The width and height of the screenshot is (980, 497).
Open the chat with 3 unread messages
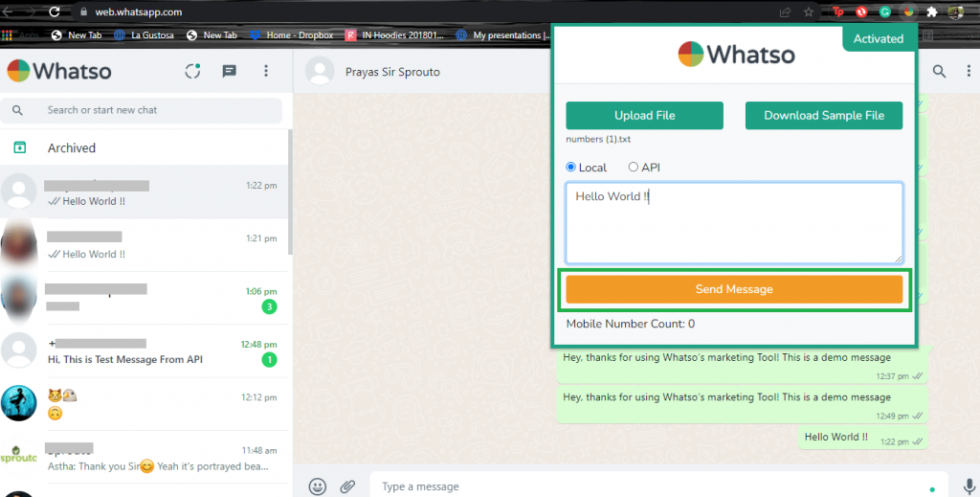(x=145, y=298)
